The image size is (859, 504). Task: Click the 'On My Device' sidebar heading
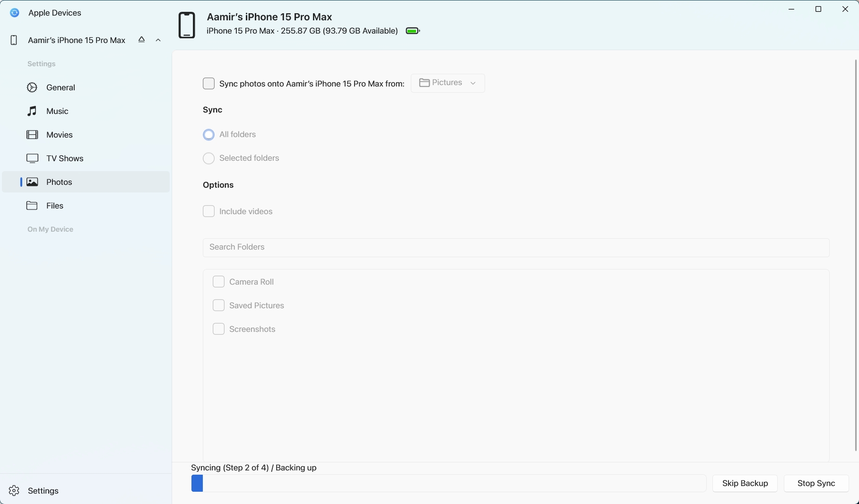click(x=50, y=229)
